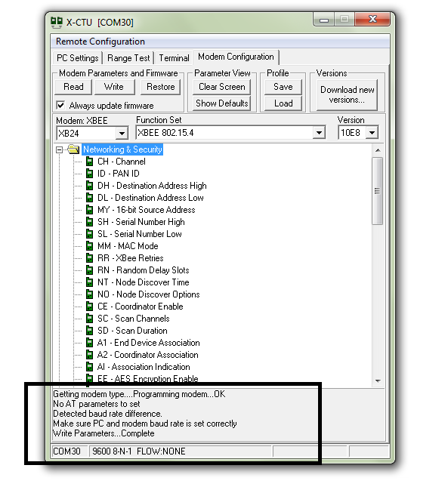The width and height of the screenshot is (448, 496).
Task: Click 9600 8-N-1 FLOW:NONE status text
Action: point(139,451)
